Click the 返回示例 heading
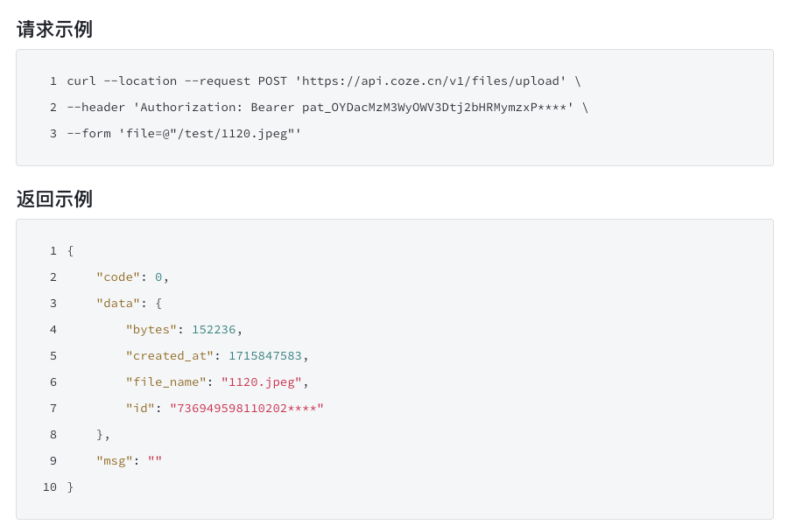The height and width of the screenshot is (532, 788). pyautogui.click(x=54, y=199)
